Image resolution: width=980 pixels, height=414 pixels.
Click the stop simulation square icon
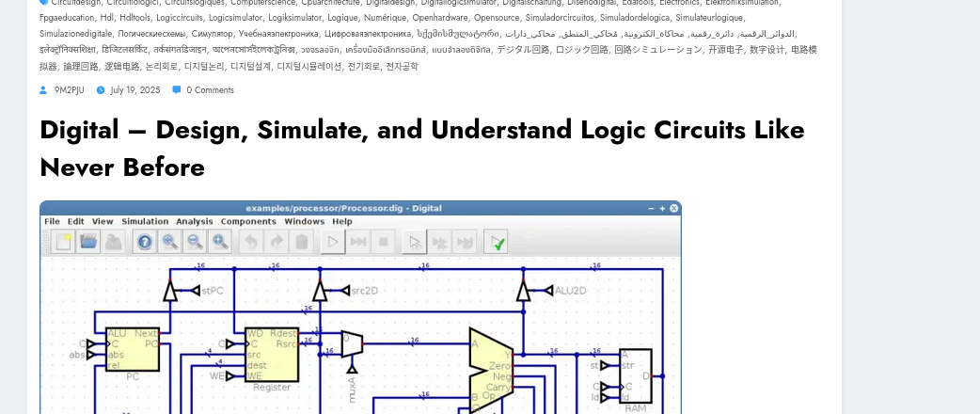tap(383, 242)
